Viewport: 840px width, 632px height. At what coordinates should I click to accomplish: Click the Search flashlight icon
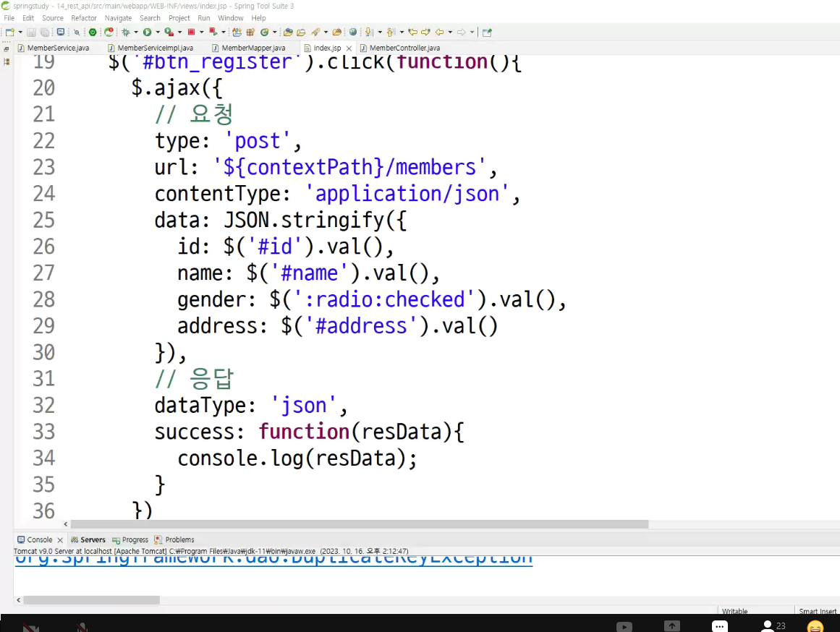coord(315,32)
